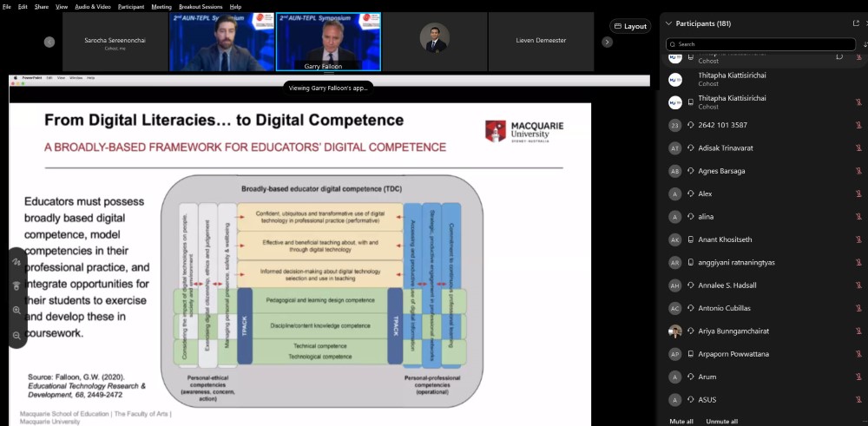The image size is (868, 426).
Task: Zoom out of the shared content
Action: (x=16, y=335)
